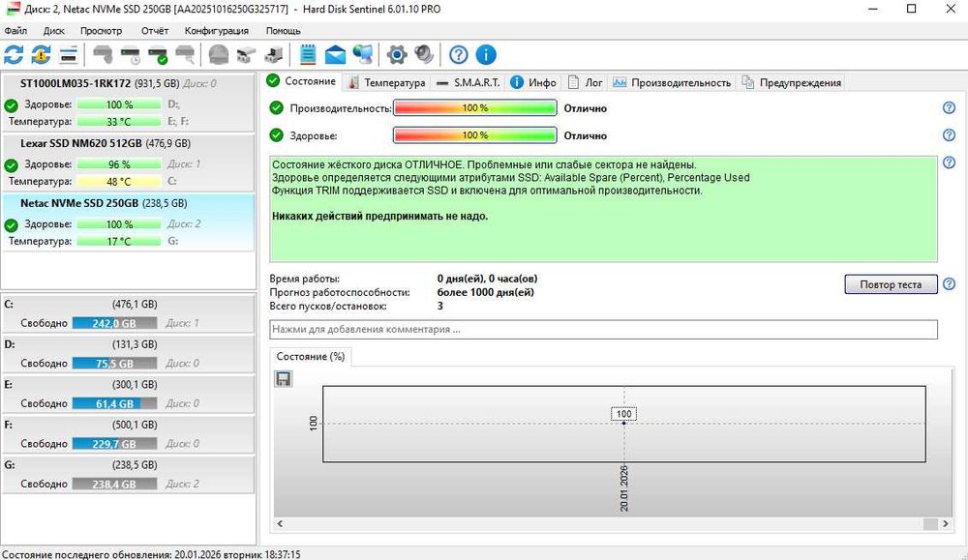Click help icon next to Здоровье bar
The height and width of the screenshot is (560, 968).
click(949, 135)
